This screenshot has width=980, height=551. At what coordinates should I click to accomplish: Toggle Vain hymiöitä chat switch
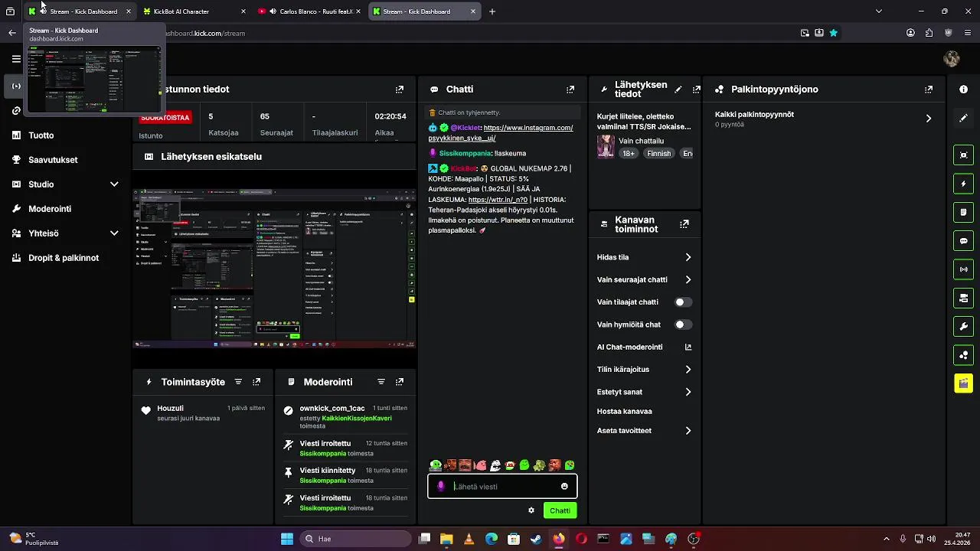[683, 324]
